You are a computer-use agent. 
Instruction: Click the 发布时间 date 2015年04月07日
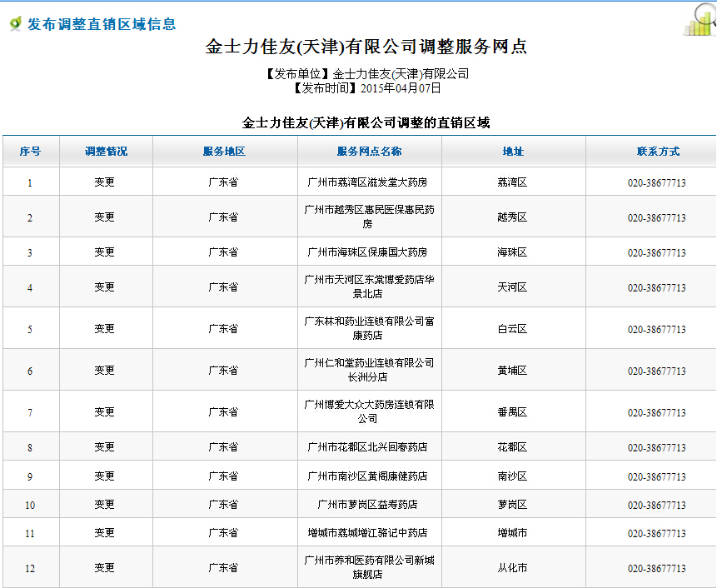coord(401,88)
